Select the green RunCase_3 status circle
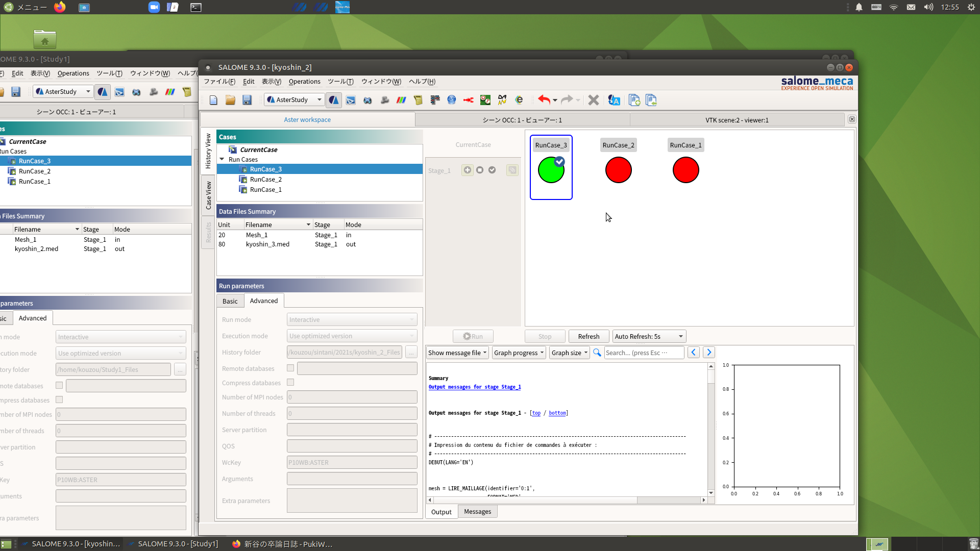The height and width of the screenshot is (551, 980). tap(551, 170)
